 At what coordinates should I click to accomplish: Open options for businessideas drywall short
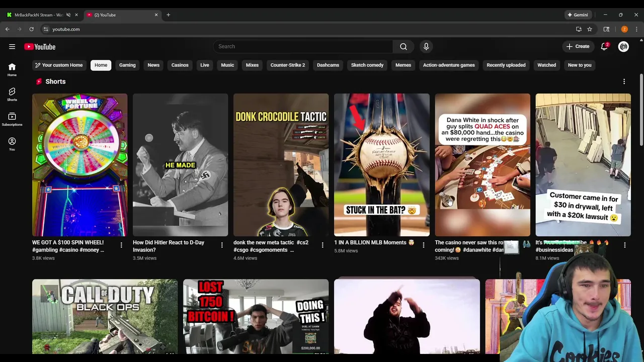click(624, 245)
